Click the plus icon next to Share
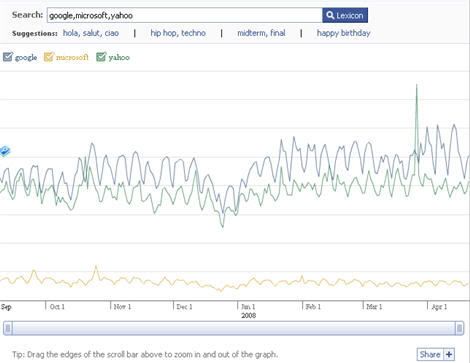This screenshot has width=470, height=363. (449, 354)
